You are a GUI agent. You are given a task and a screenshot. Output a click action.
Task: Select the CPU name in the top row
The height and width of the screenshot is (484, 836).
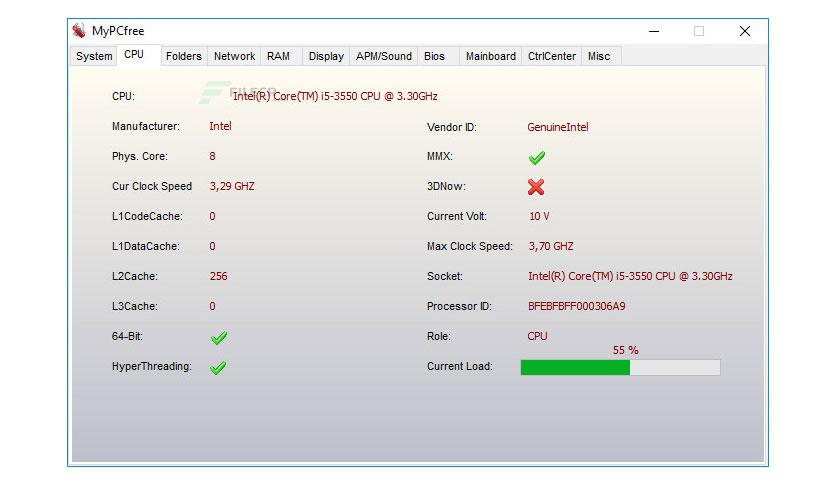point(335,96)
